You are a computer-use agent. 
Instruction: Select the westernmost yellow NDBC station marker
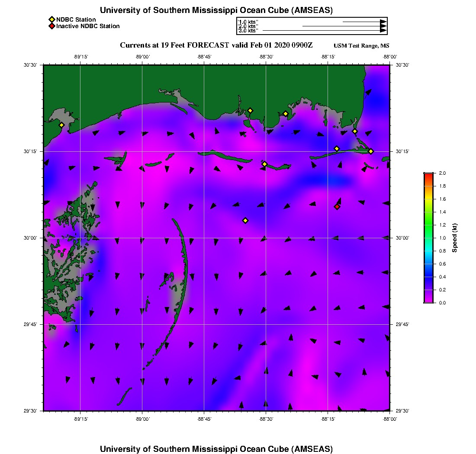click(x=61, y=125)
